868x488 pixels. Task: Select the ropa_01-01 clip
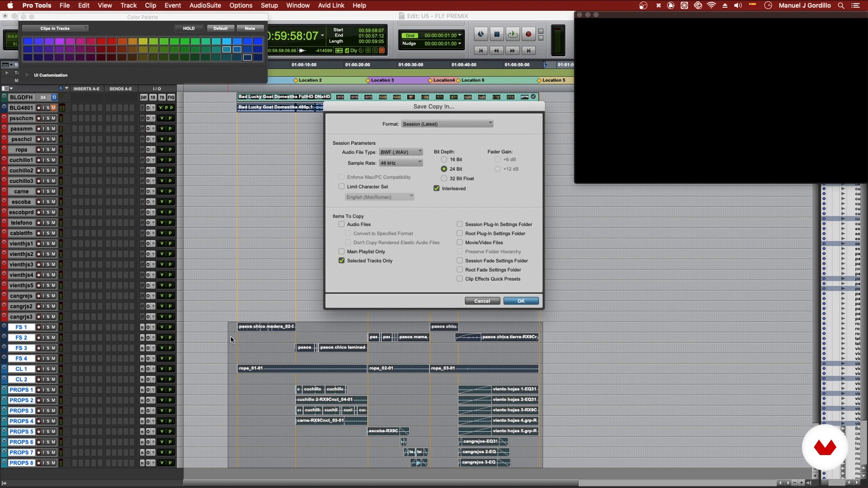[302, 368]
